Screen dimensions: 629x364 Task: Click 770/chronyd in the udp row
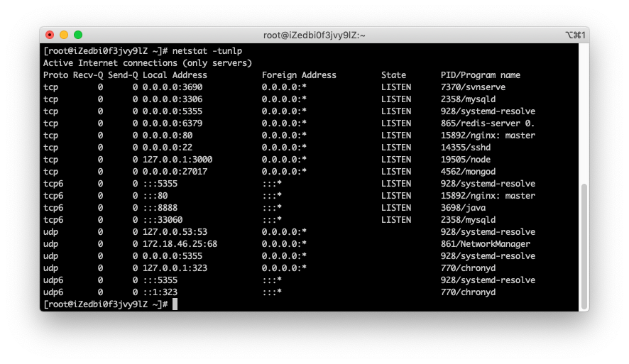click(468, 268)
